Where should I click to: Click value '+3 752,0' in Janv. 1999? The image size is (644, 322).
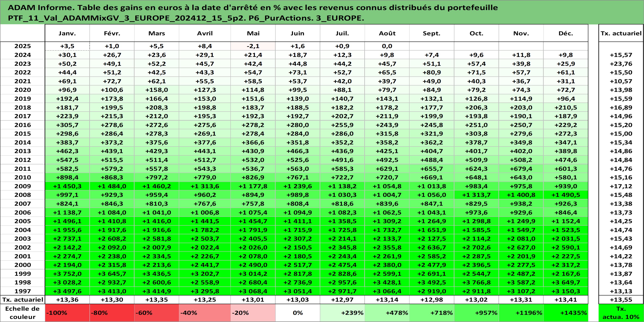(x=67, y=274)
